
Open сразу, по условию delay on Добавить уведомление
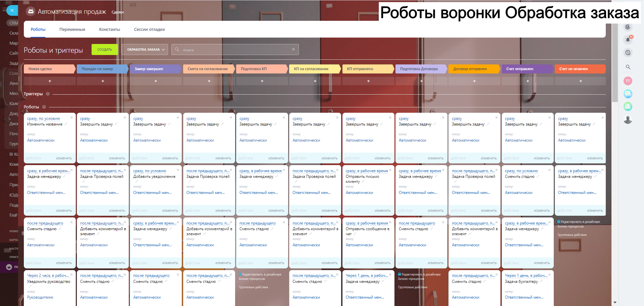150,171
